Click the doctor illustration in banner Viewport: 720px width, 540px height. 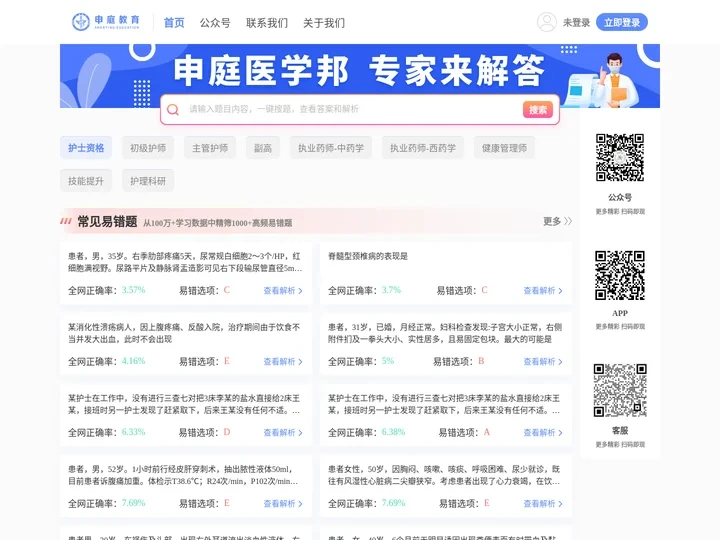[x=616, y=80]
